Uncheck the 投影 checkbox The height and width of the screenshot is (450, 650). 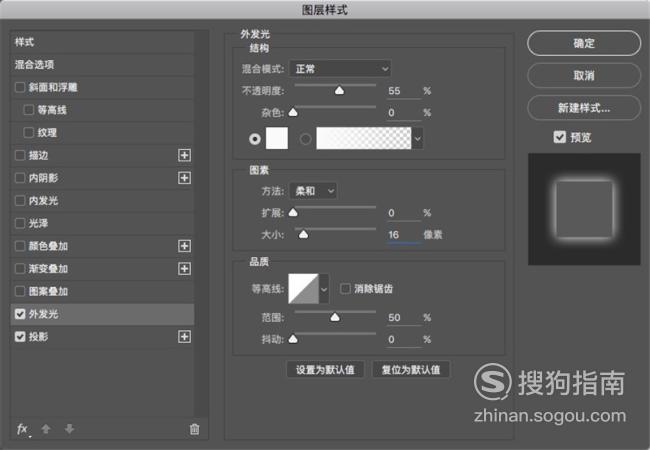(x=20, y=337)
